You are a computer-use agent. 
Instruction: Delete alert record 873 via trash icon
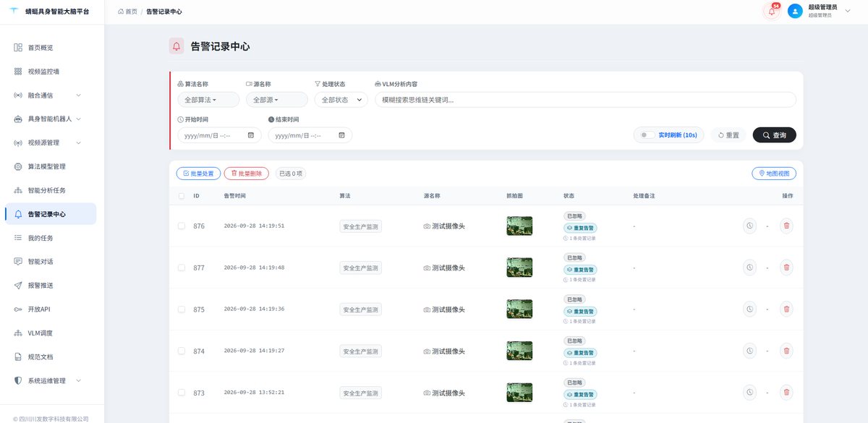click(786, 393)
